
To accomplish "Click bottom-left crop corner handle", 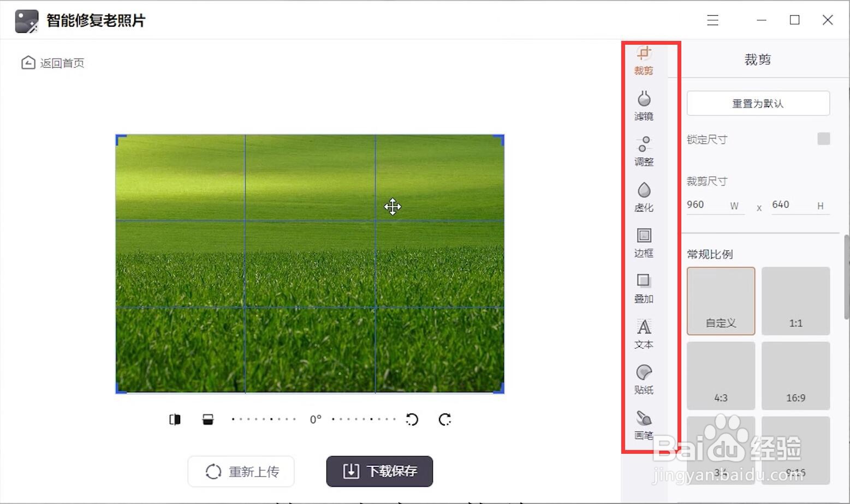I will [120, 388].
